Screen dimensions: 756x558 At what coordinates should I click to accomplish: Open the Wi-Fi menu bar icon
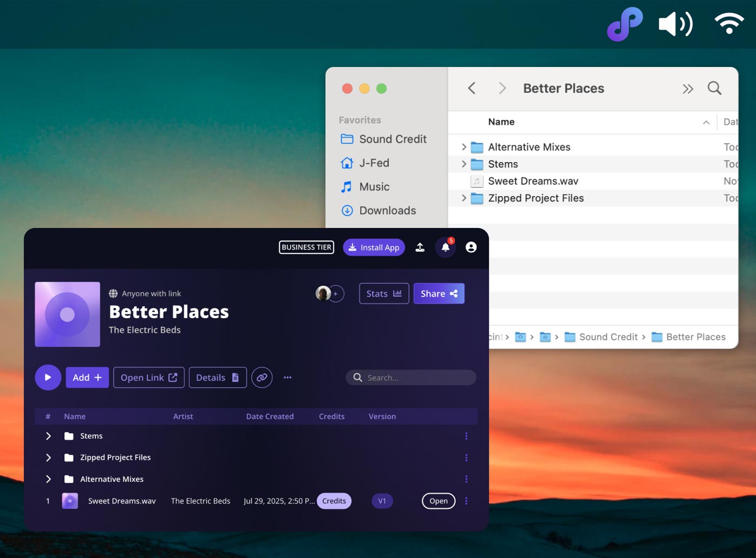(729, 24)
